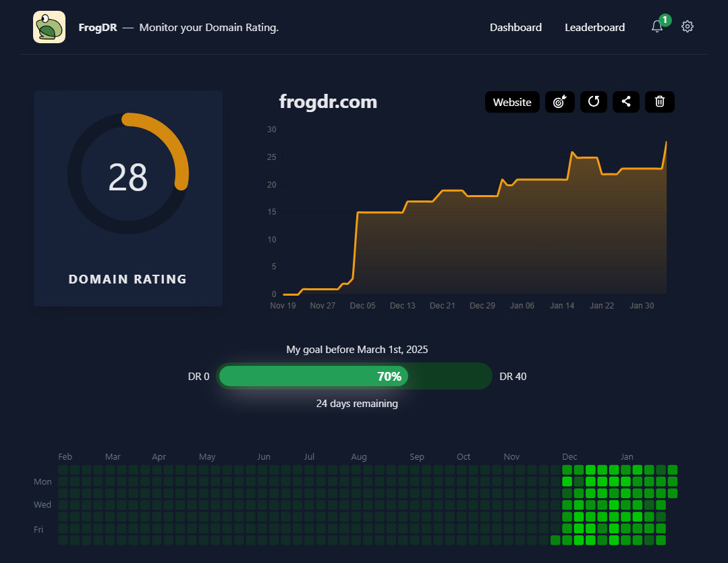This screenshot has width=728, height=563.
Task: Click the 'Jan 30' chart axis label
Action: (x=642, y=306)
